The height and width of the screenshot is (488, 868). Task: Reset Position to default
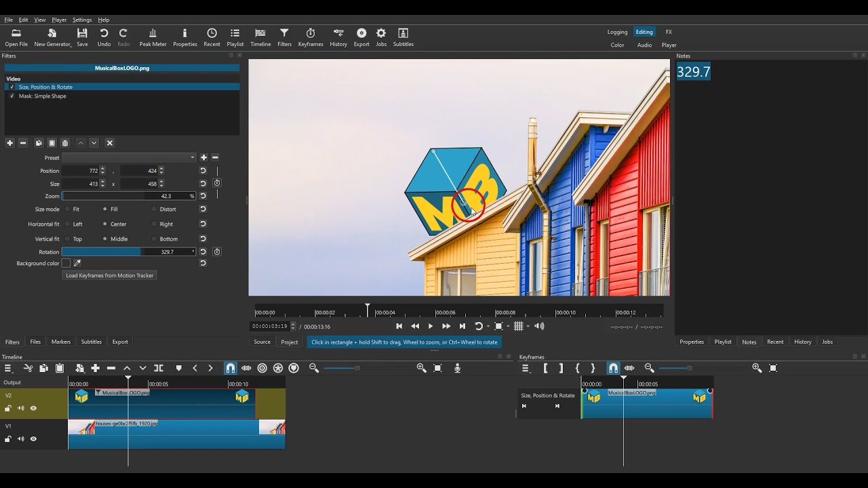click(203, 171)
